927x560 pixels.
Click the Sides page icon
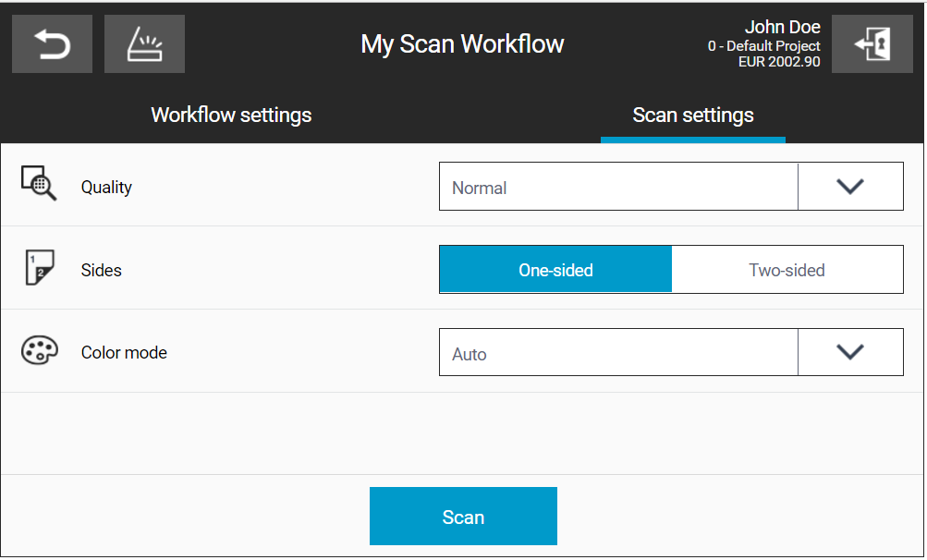39,267
